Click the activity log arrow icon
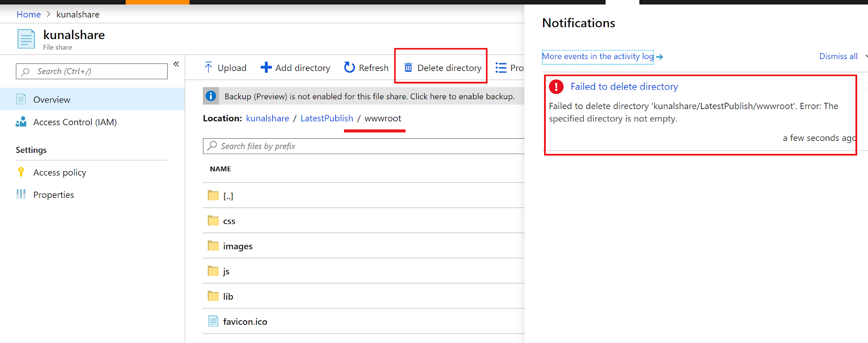This screenshot has height=343, width=868. coord(659,57)
